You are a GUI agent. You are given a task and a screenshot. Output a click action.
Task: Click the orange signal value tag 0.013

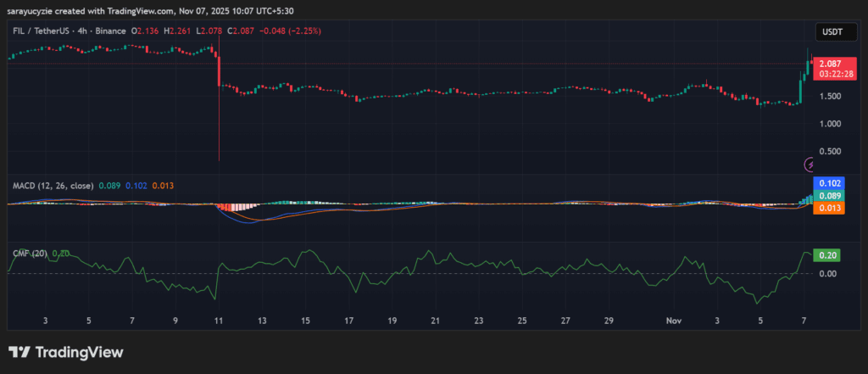pos(828,208)
